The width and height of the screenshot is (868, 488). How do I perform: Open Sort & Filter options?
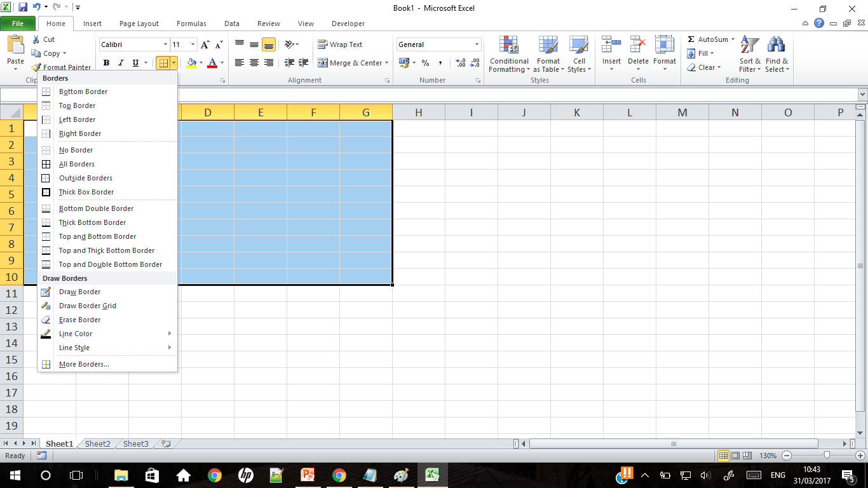(x=749, y=55)
